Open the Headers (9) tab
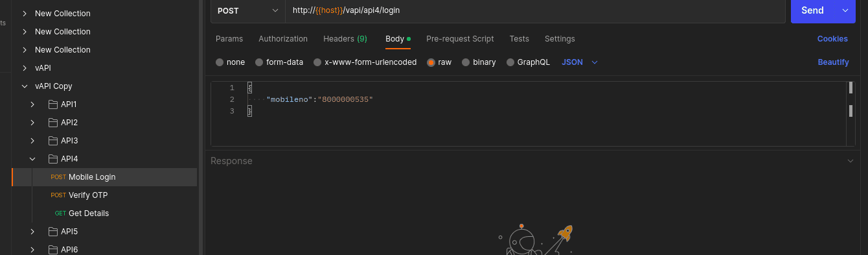 (345, 39)
